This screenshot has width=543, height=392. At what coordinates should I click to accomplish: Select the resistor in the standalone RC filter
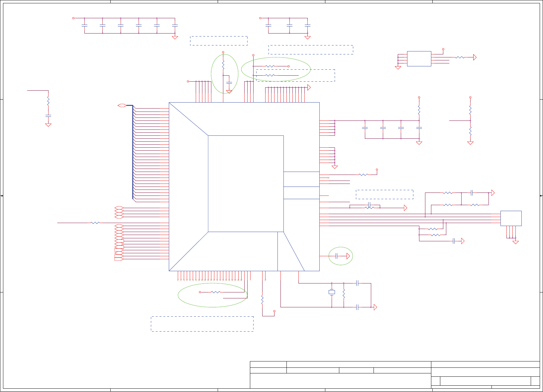pos(48,101)
